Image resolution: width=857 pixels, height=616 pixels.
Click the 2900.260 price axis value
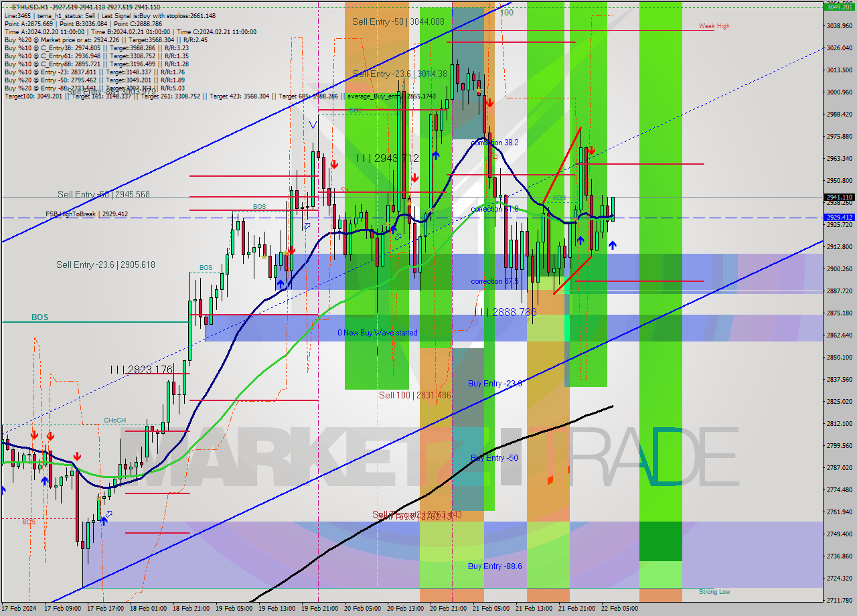pos(840,269)
